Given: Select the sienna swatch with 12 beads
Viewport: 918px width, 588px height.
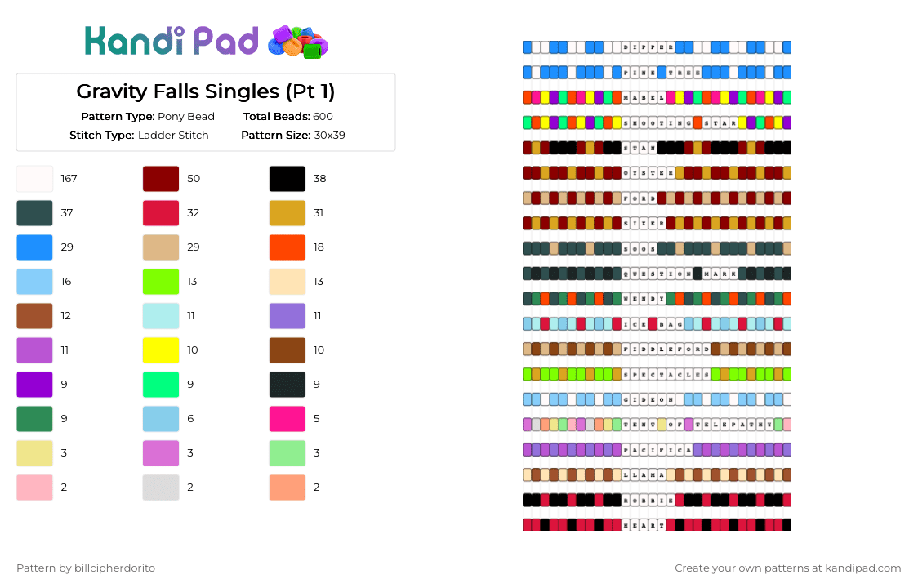Looking at the screenshot, I should coord(34,316).
